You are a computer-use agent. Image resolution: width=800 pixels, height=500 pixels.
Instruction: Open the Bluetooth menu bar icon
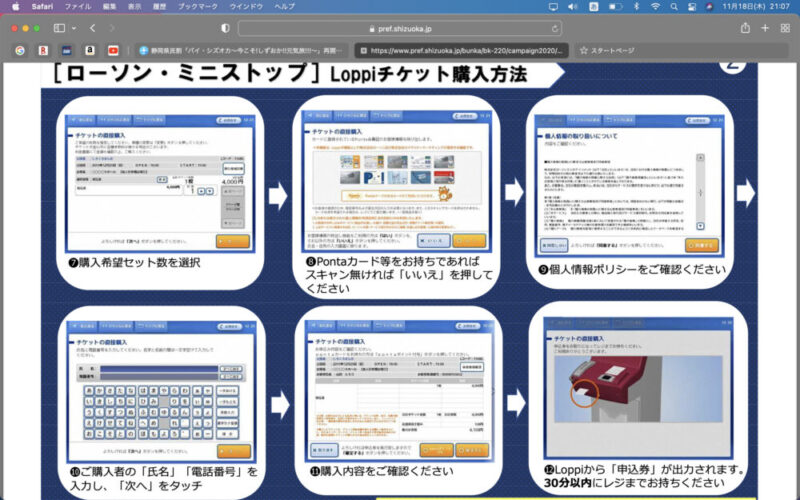click(x=636, y=7)
